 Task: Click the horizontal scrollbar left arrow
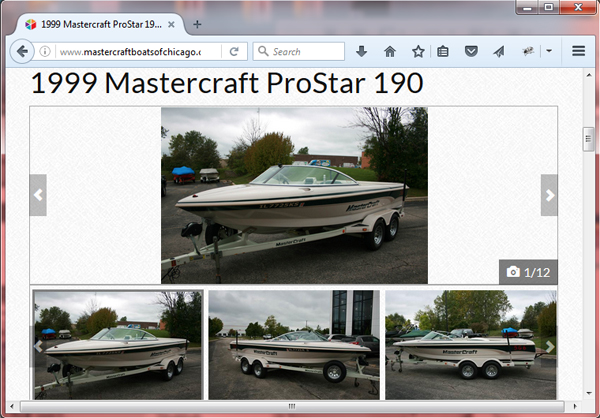12,406
